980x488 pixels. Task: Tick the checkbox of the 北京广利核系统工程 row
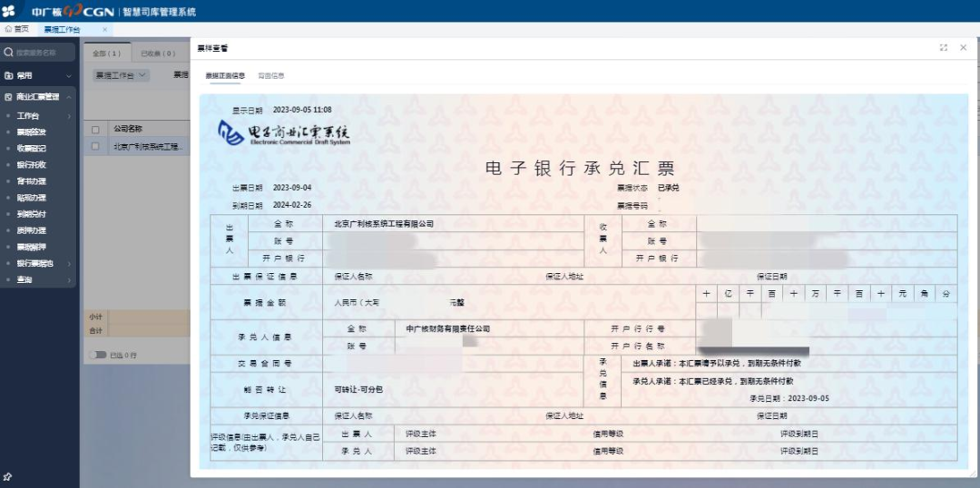point(95,146)
